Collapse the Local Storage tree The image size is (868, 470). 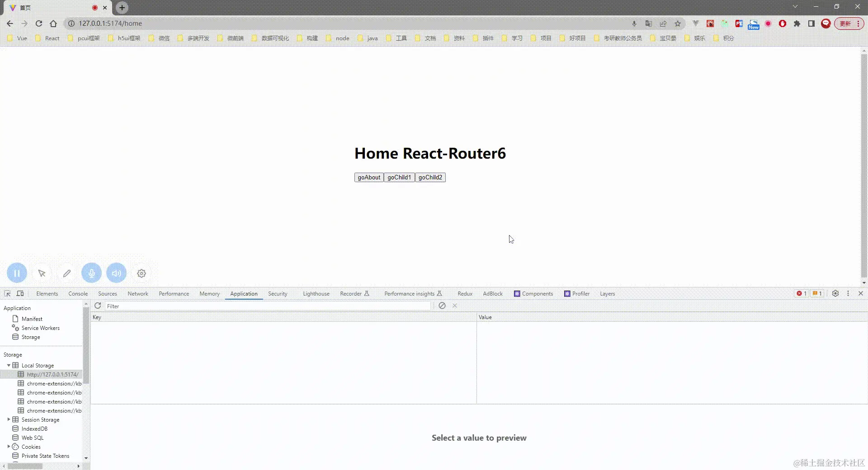coord(9,365)
